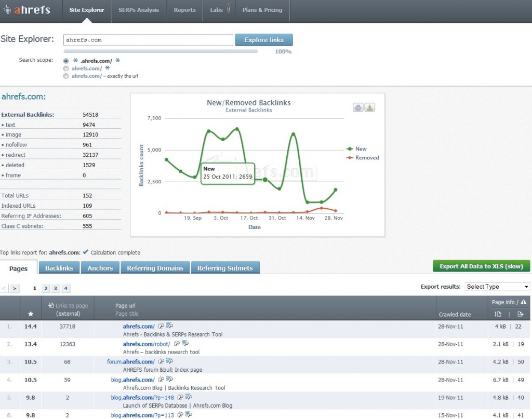Click list-magnifier icon beside blog.ahrefs.com/?p=113
The width and height of the screenshot is (532, 419).
[x=189, y=414]
